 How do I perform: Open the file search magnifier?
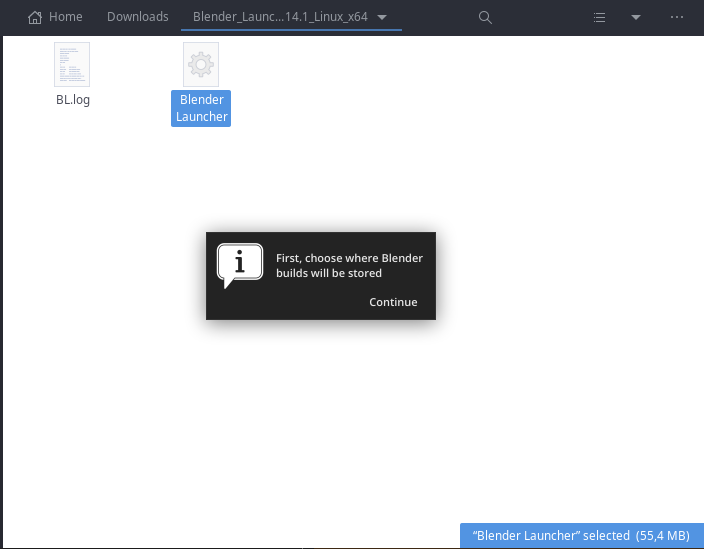click(x=485, y=18)
